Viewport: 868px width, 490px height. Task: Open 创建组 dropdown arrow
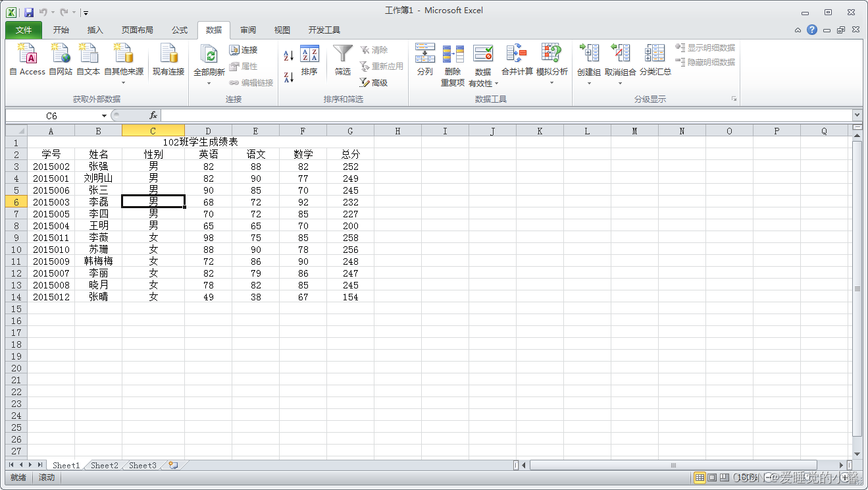[x=589, y=83]
